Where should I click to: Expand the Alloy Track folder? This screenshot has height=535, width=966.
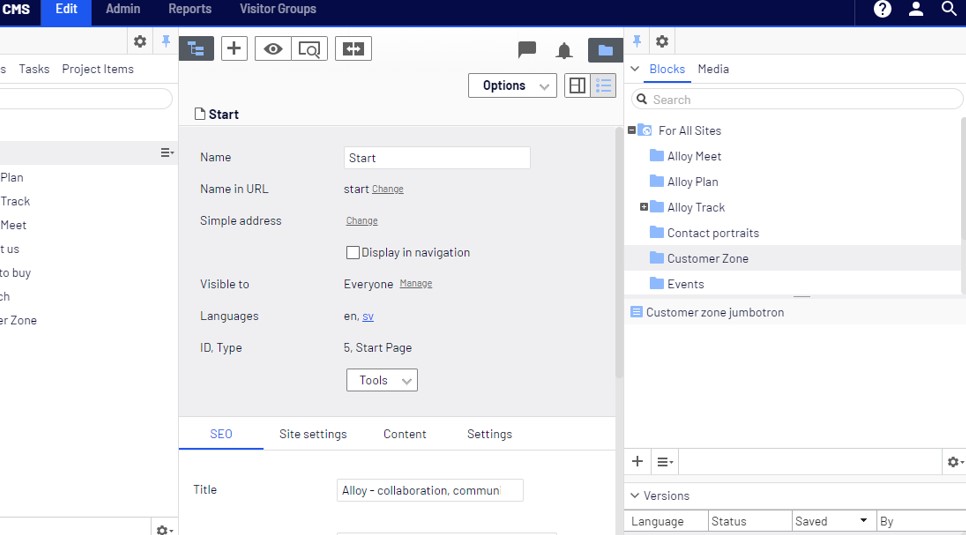pos(644,207)
